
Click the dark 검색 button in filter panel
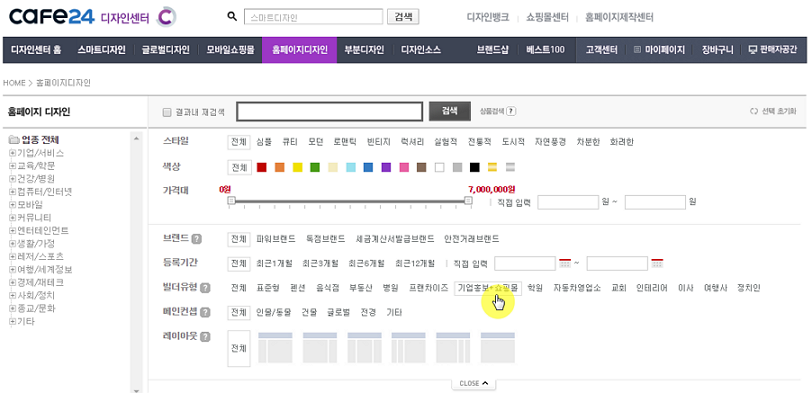point(450,111)
